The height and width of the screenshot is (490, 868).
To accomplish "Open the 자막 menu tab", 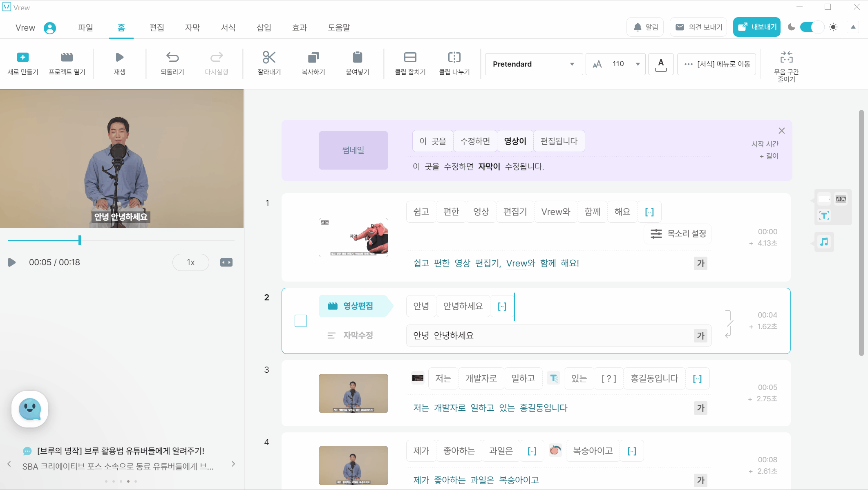I will click(x=192, y=27).
